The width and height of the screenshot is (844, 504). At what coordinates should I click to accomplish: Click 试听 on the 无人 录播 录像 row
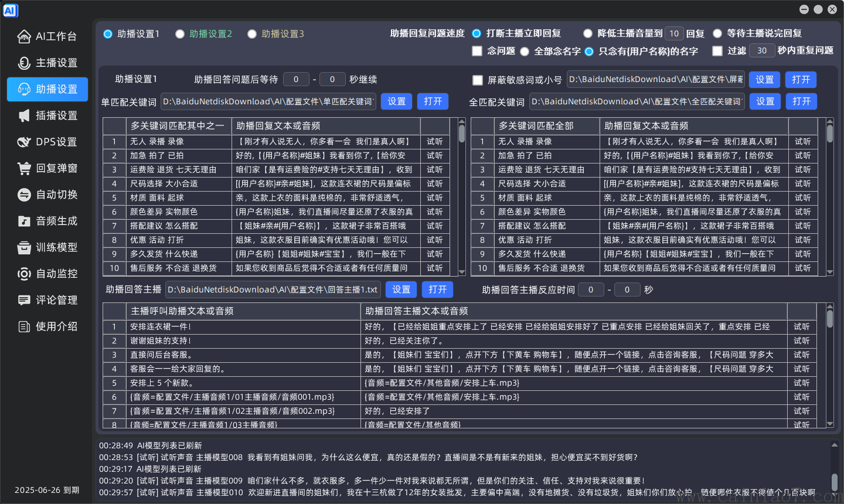point(434,141)
